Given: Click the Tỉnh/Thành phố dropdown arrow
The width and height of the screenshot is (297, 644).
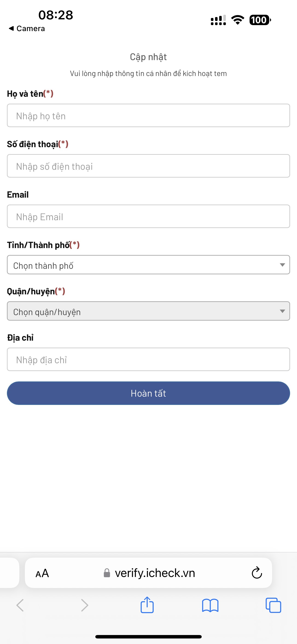Looking at the screenshot, I should pyautogui.click(x=282, y=265).
